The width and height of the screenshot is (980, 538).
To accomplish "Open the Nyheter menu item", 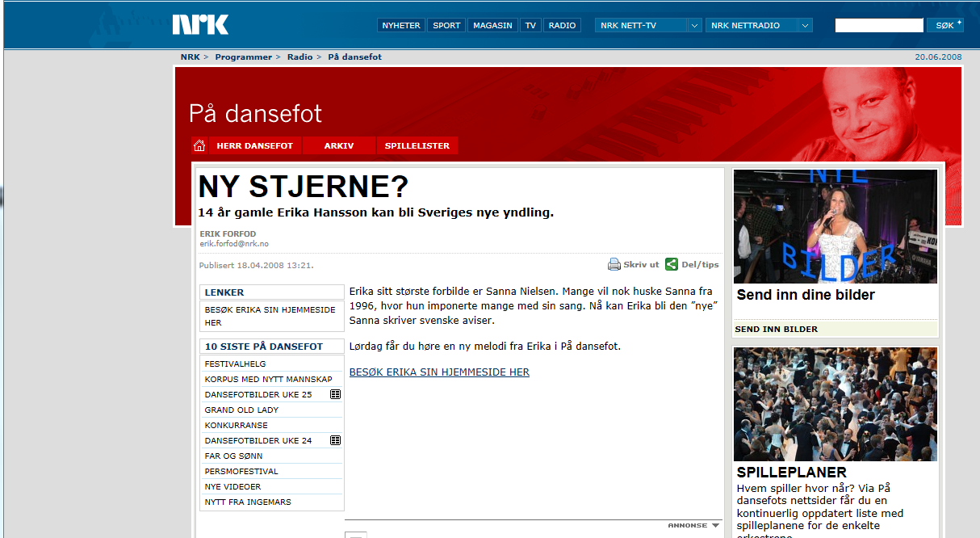I will (401, 25).
